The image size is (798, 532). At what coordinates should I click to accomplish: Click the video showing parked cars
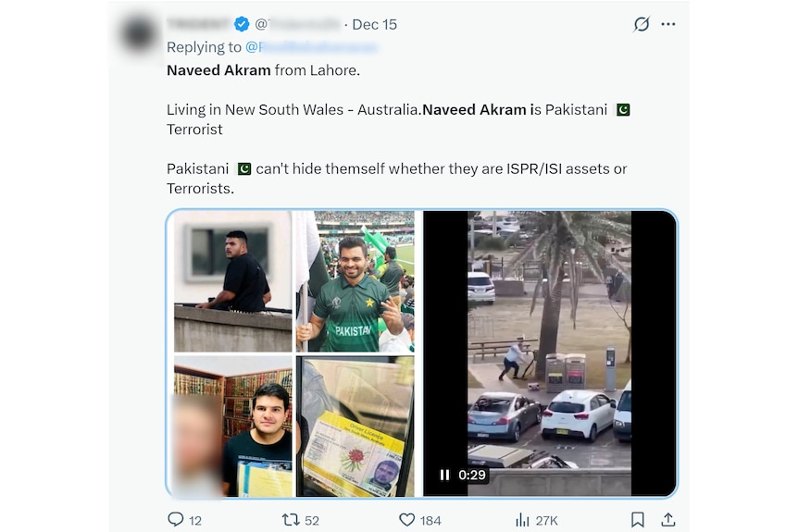550,353
